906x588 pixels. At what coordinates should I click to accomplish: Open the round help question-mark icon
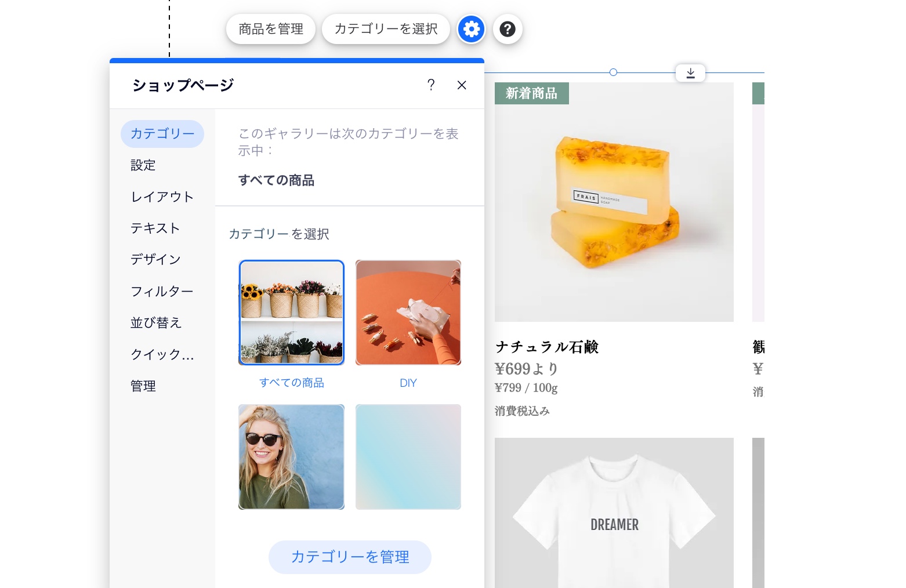[508, 29]
